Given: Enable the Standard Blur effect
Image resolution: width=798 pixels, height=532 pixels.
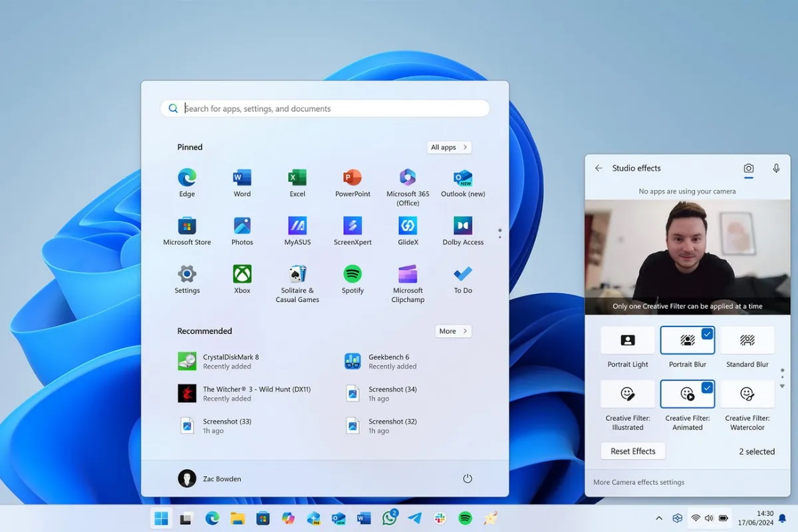Looking at the screenshot, I should pyautogui.click(x=747, y=340).
